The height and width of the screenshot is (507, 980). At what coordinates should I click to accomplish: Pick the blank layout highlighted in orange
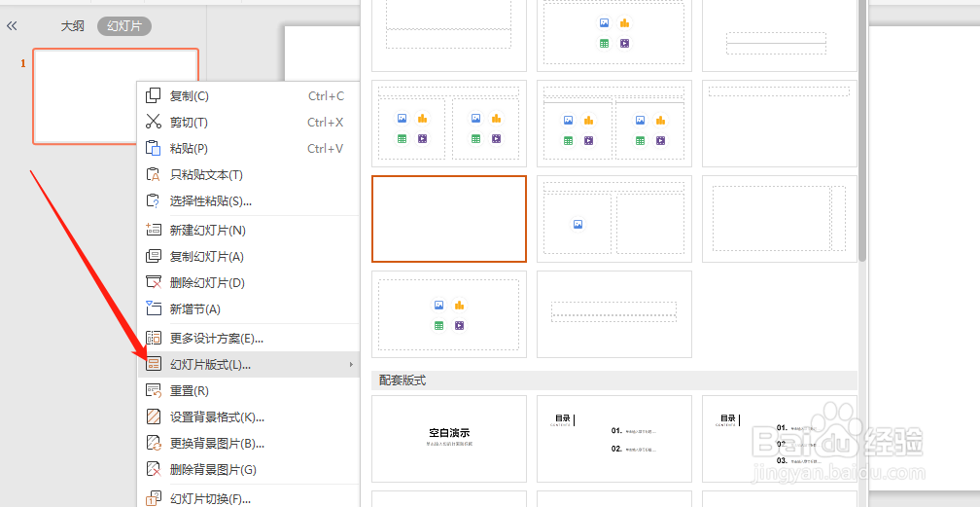click(x=449, y=218)
